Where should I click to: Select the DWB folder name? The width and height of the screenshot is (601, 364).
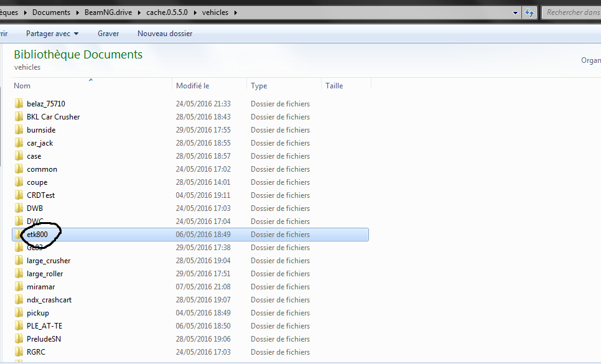pyautogui.click(x=35, y=208)
